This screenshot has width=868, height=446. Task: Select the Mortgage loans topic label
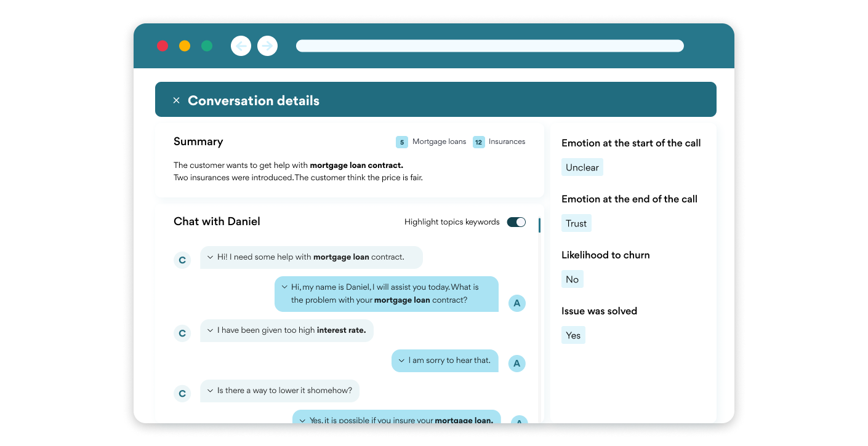point(440,141)
